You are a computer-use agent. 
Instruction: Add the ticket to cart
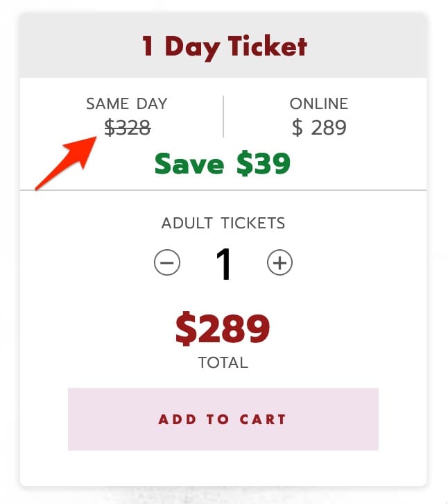click(x=223, y=419)
